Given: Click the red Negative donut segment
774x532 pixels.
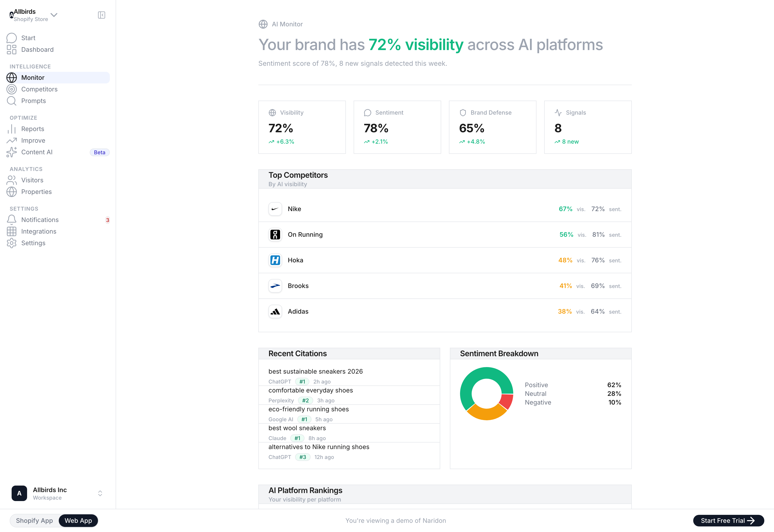Looking at the screenshot, I should point(507,401).
